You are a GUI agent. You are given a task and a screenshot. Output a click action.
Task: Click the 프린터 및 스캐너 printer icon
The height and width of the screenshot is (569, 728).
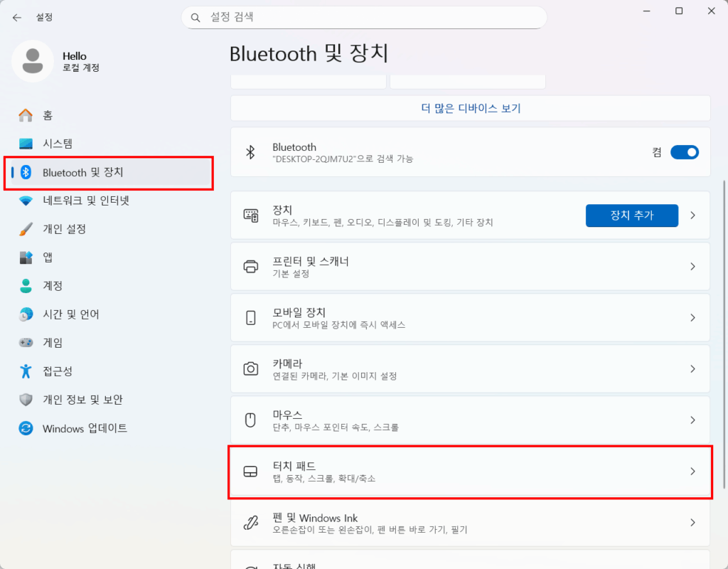[250, 267]
